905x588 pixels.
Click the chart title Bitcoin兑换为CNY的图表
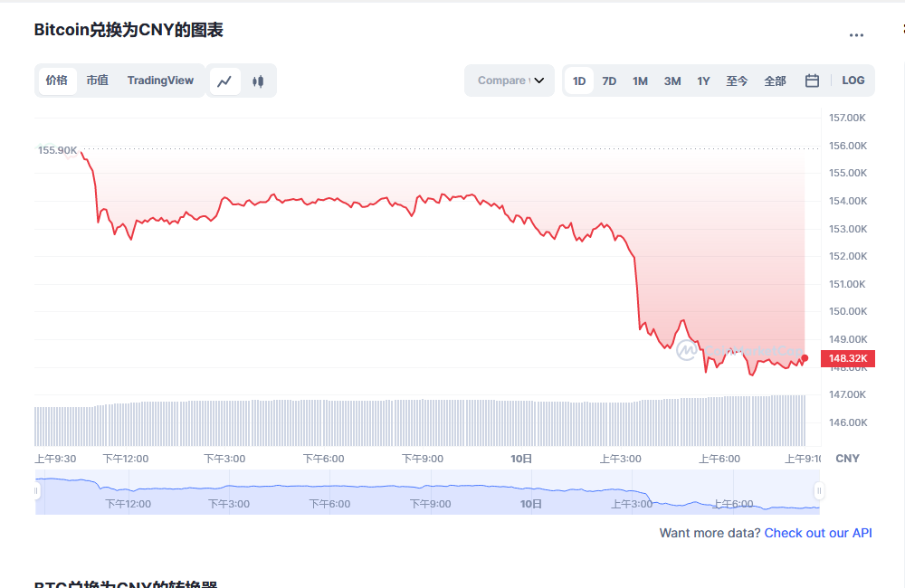129,30
